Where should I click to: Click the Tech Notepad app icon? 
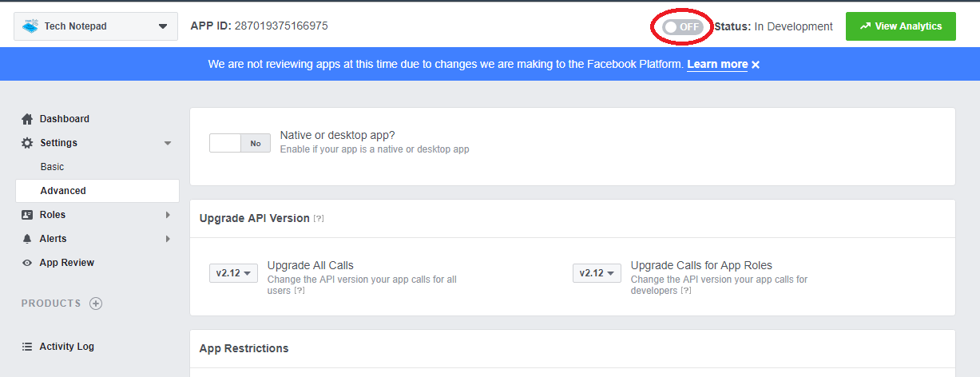click(x=30, y=26)
